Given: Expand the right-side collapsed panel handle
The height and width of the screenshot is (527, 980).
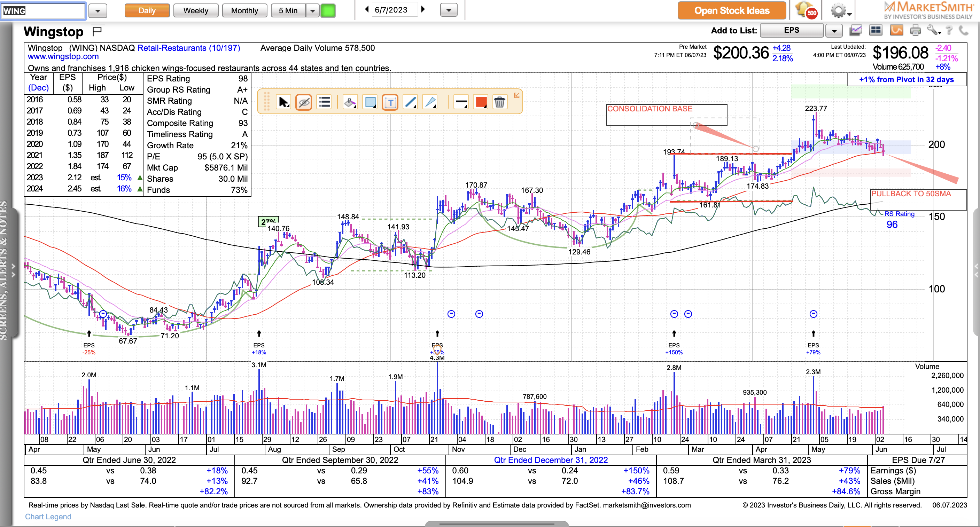Looking at the screenshot, I should [977, 272].
